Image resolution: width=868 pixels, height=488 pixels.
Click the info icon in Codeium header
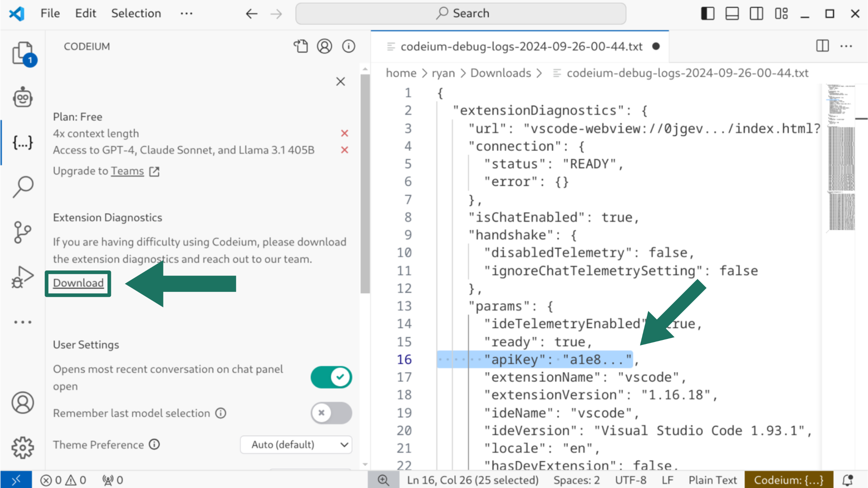348,46
